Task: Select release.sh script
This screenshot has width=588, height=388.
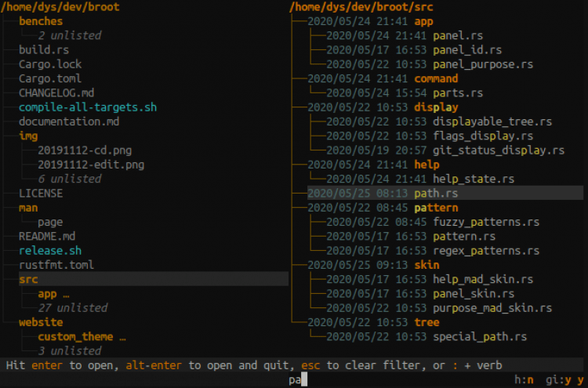Action: [x=50, y=251]
